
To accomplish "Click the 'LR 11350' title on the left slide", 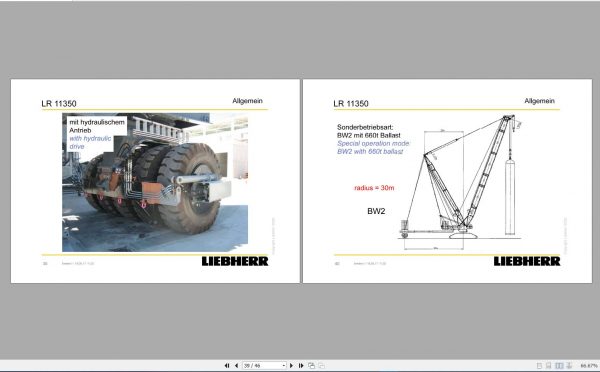I will point(59,103).
